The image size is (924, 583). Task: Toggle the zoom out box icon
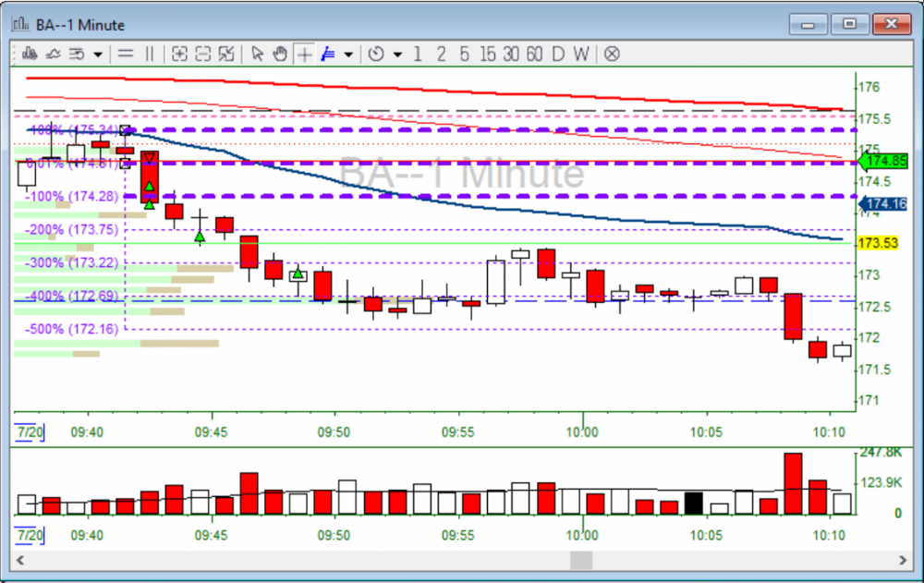202,54
